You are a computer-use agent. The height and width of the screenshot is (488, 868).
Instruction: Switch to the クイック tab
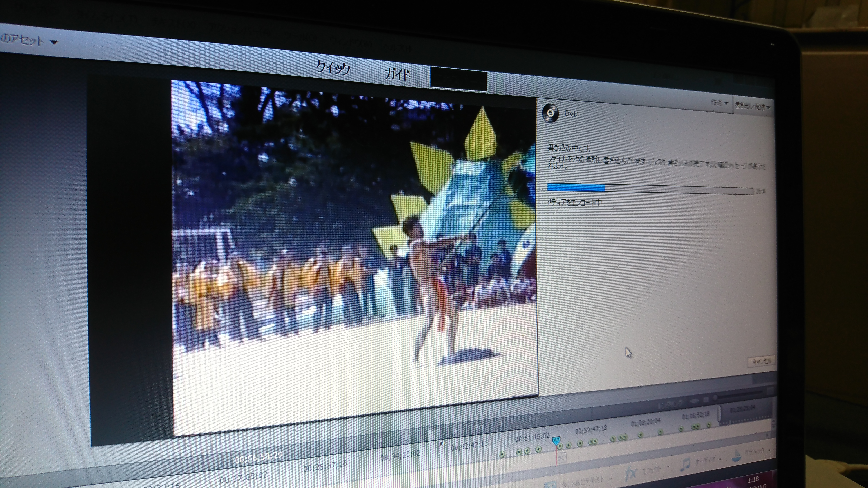coord(333,68)
